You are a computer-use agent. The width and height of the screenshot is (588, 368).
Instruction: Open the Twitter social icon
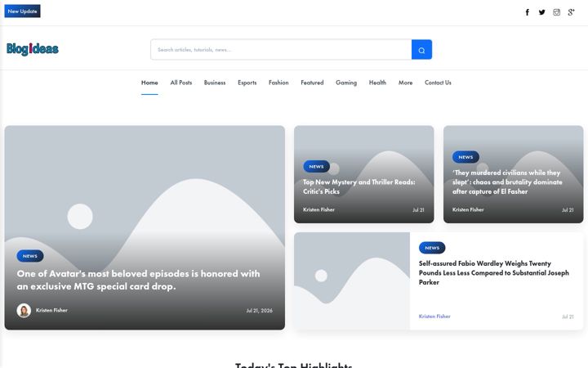pos(542,12)
